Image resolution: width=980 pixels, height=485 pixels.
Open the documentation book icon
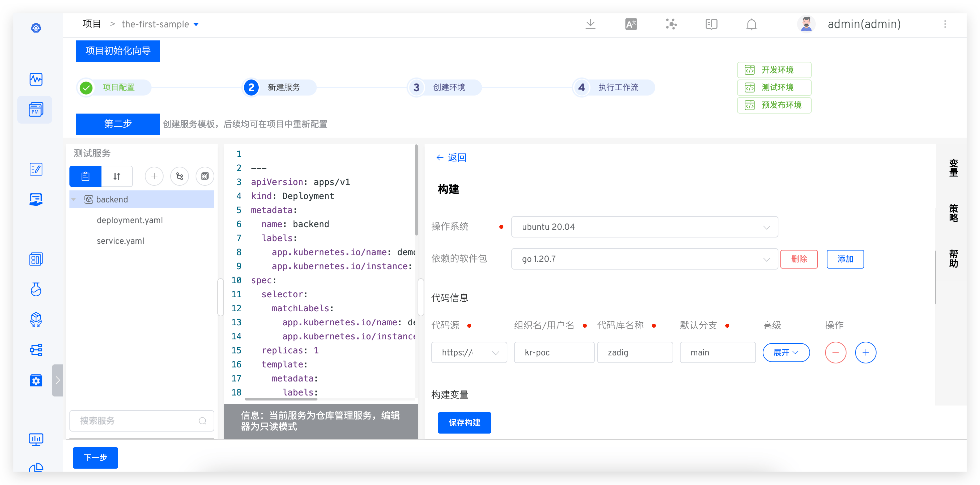(x=711, y=24)
